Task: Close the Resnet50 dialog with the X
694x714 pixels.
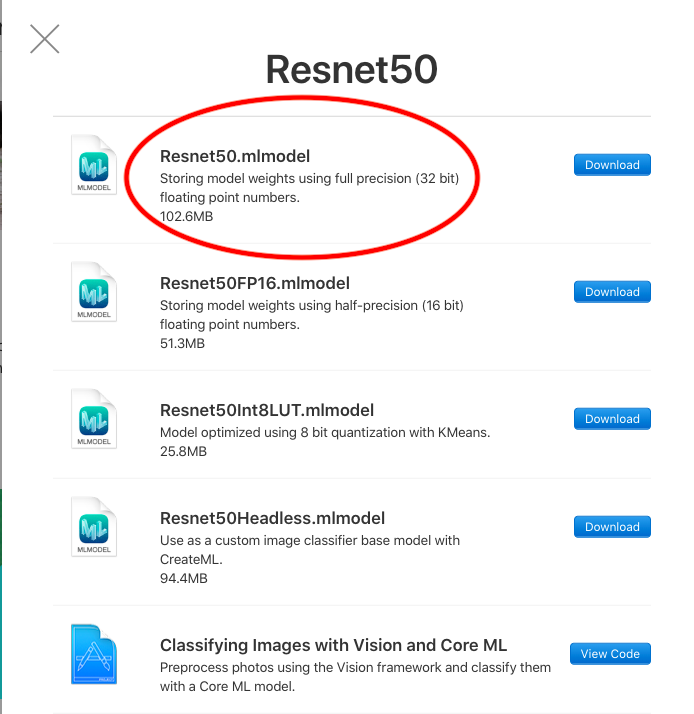Action: point(45,39)
